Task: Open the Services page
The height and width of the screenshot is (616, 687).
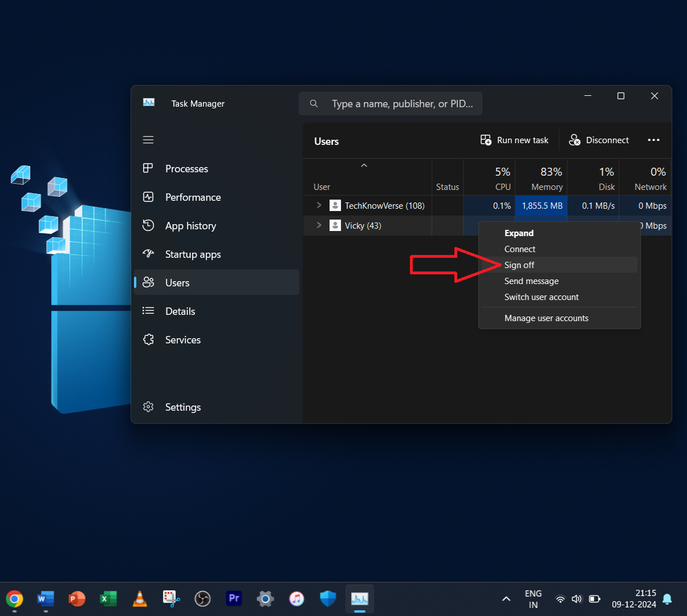Action: pos(182,340)
